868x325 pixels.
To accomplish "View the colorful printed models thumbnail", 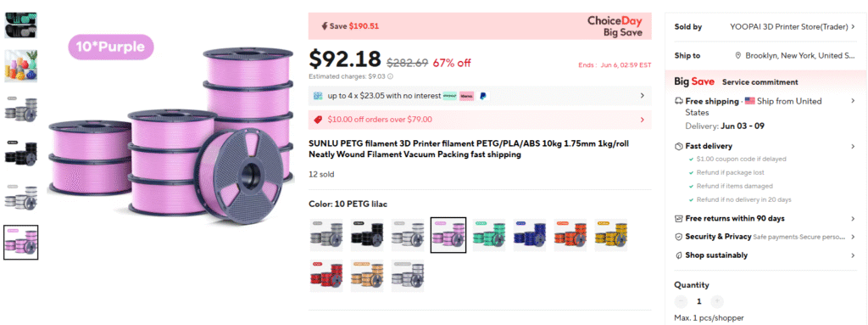I will [x=21, y=66].
